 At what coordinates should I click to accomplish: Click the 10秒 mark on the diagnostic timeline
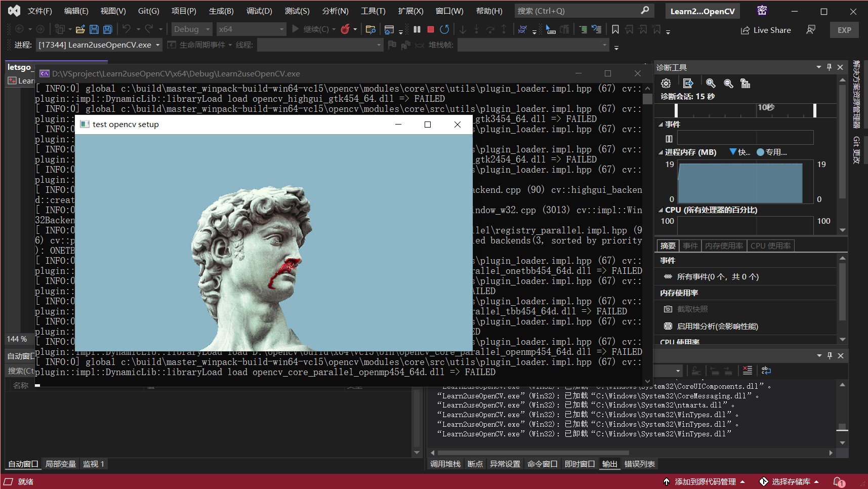(765, 107)
